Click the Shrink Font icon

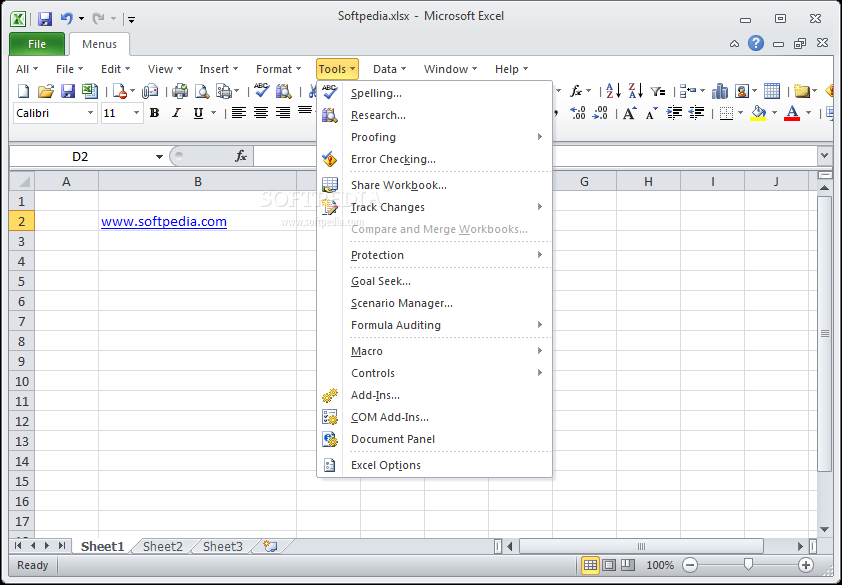pos(651,113)
